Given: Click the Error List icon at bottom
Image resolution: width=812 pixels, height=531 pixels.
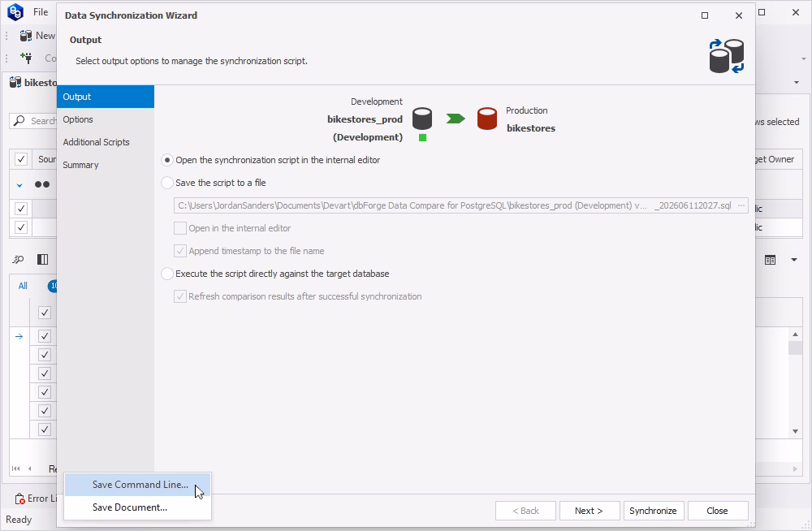Looking at the screenshot, I should (x=19, y=499).
